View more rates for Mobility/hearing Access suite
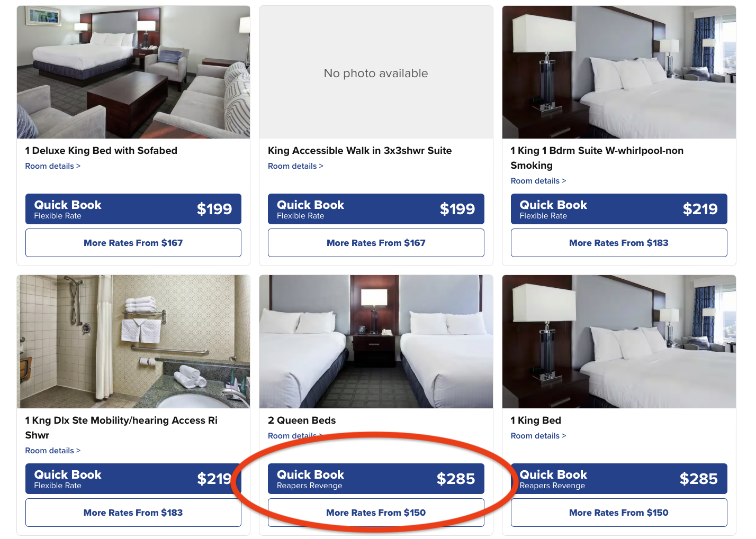This screenshot has width=756, height=539. [133, 513]
